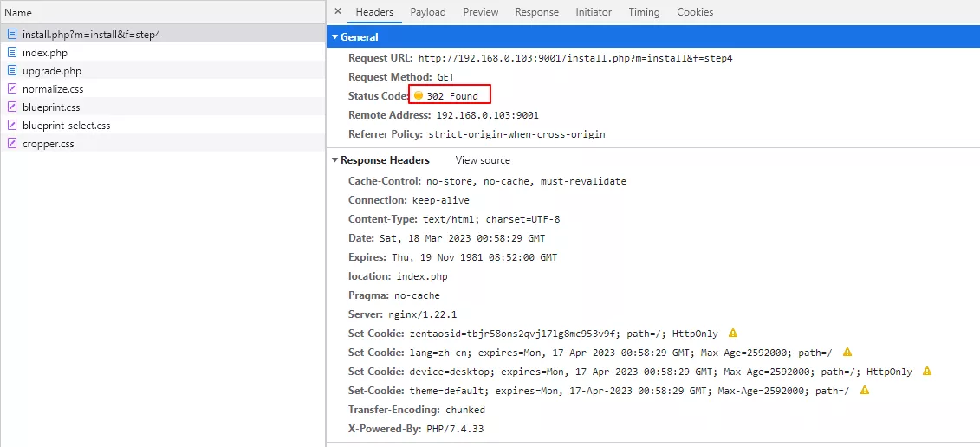Click View source for response headers
Viewport: 980px width, 447px height.
pos(483,160)
